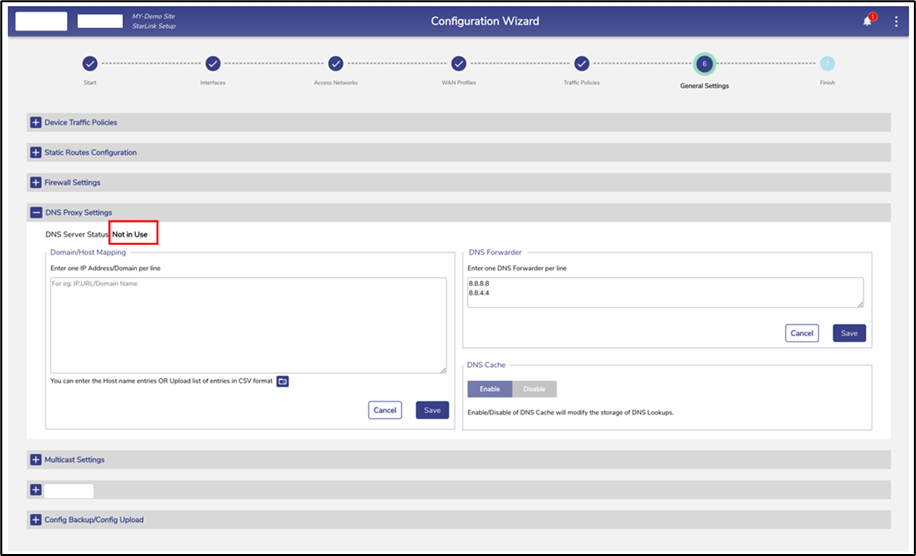Expand the Firewall Settings section

click(36, 183)
